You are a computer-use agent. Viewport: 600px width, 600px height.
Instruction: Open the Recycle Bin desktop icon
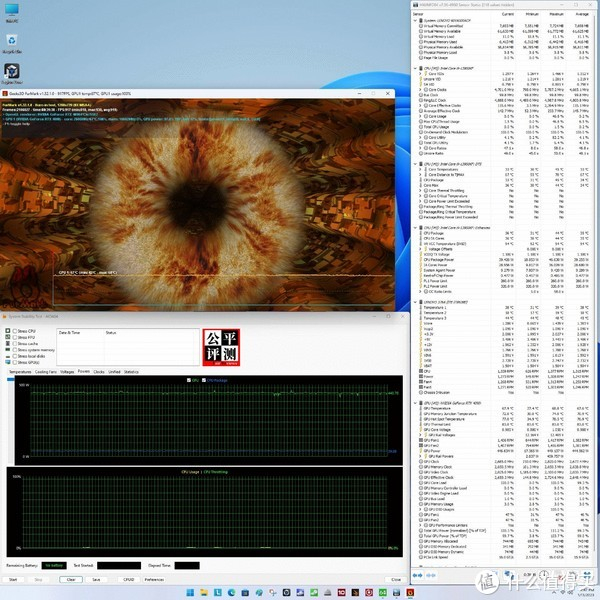tap(14, 41)
